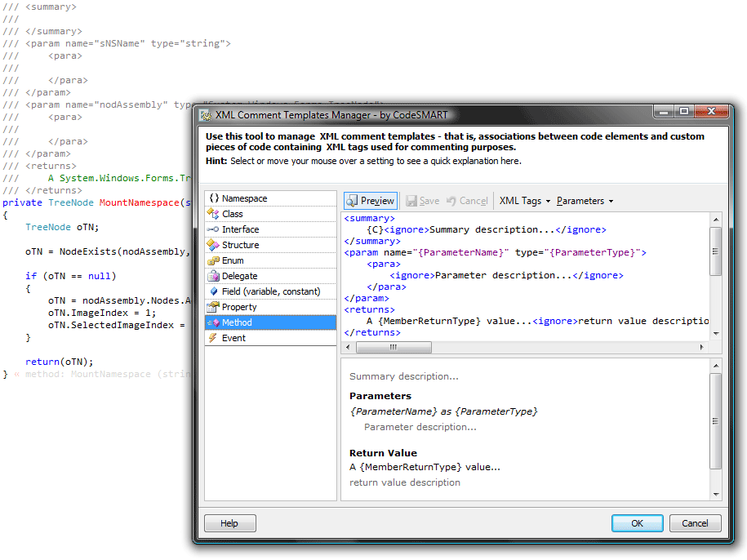Image resolution: width=747 pixels, height=560 pixels.
Task: Select Structure in the element list
Action: click(270, 245)
